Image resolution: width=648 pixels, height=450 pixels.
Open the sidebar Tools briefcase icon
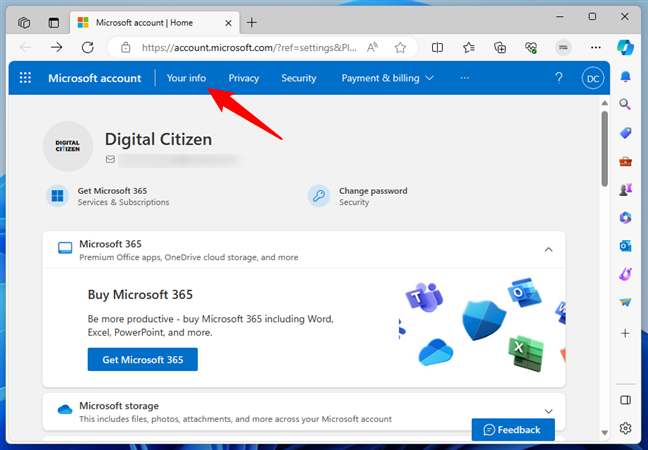[x=625, y=161]
